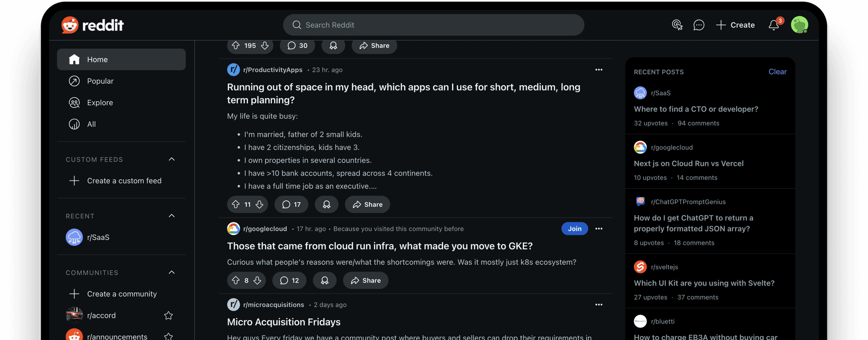Viewport: 868px width, 340px height.
Task: Downvote the GKE migration post
Action: (x=257, y=280)
